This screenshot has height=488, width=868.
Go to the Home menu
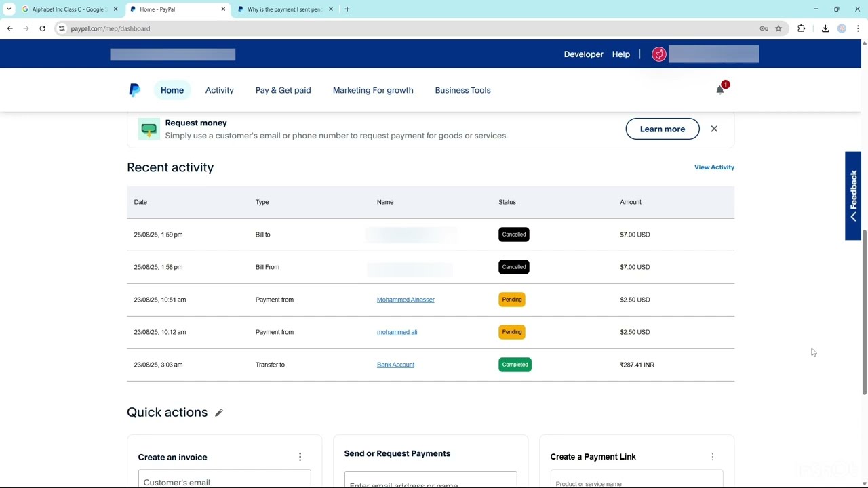[x=172, y=90]
